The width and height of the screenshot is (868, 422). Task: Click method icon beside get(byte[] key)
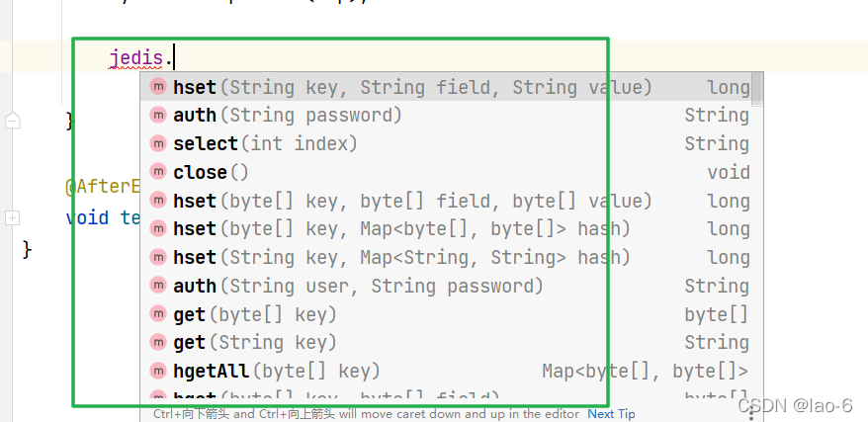pyautogui.click(x=158, y=314)
